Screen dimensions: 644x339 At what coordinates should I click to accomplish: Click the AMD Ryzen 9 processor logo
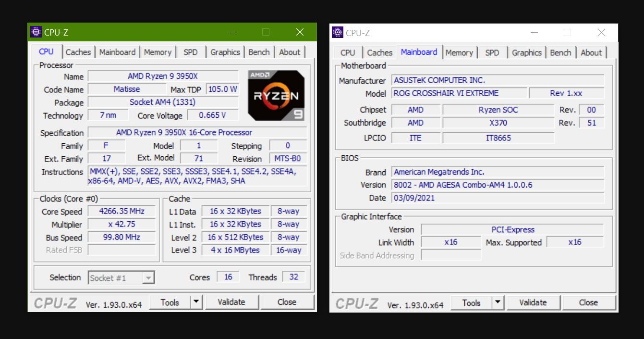tap(276, 95)
